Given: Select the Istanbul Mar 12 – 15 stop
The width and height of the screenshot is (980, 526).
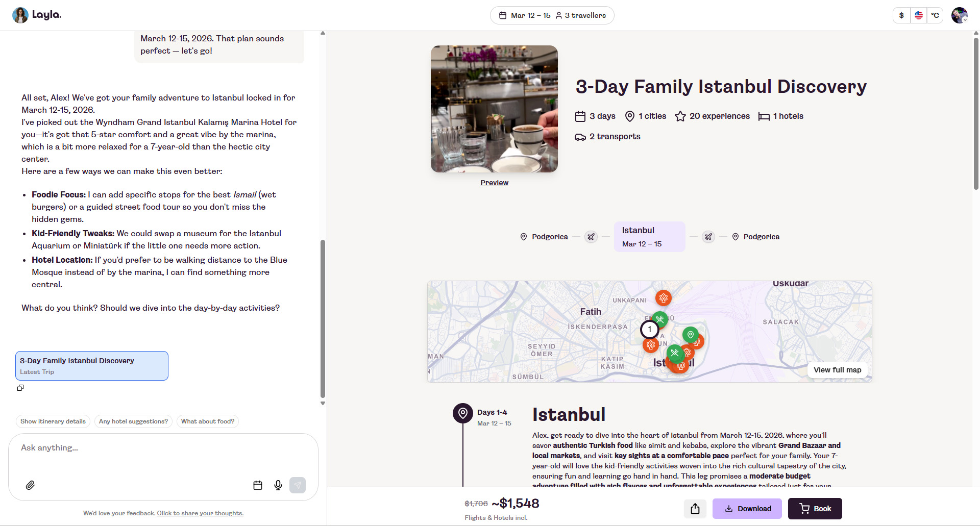Looking at the screenshot, I should click(x=649, y=237).
